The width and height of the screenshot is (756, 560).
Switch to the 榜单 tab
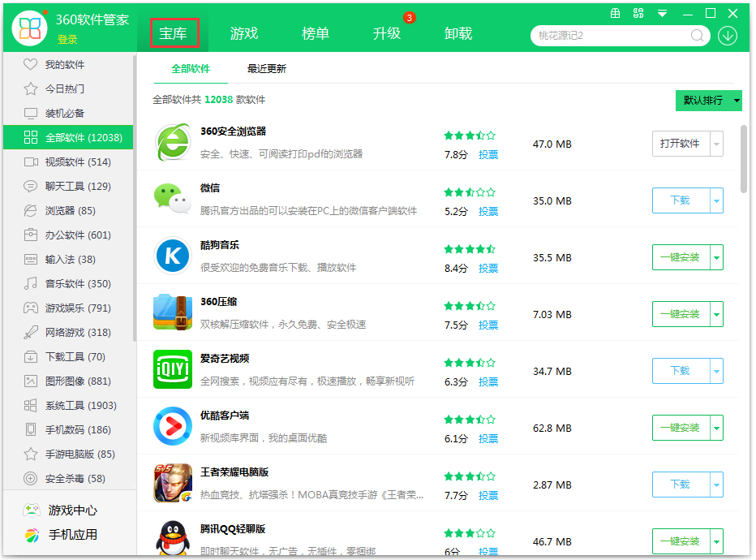316,33
